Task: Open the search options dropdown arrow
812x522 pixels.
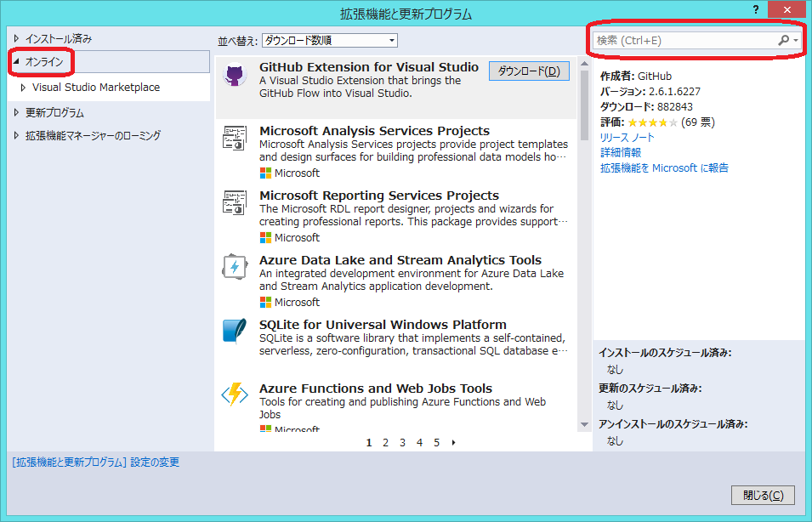Action: pos(796,41)
